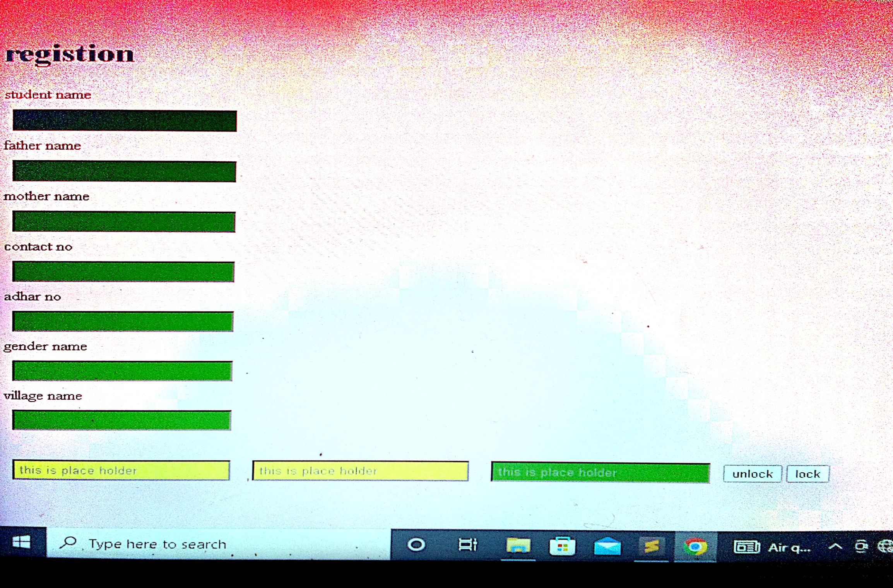Expand hidden system tray icons chevron
Screen dimensions: 893x588
[x=835, y=547]
